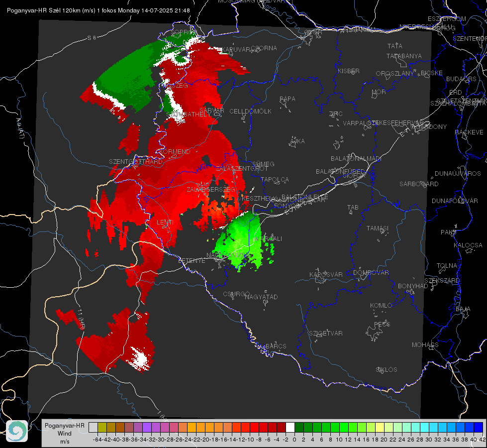Click the BONYHÁD town label
487x448 pixels.
click(413, 286)
